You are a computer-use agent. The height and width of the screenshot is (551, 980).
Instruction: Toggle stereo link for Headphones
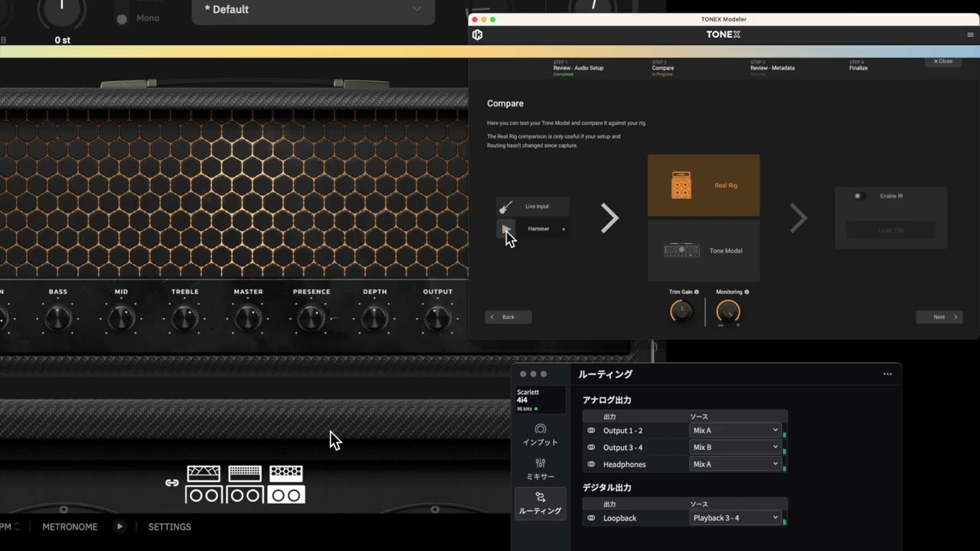[591, 464]
